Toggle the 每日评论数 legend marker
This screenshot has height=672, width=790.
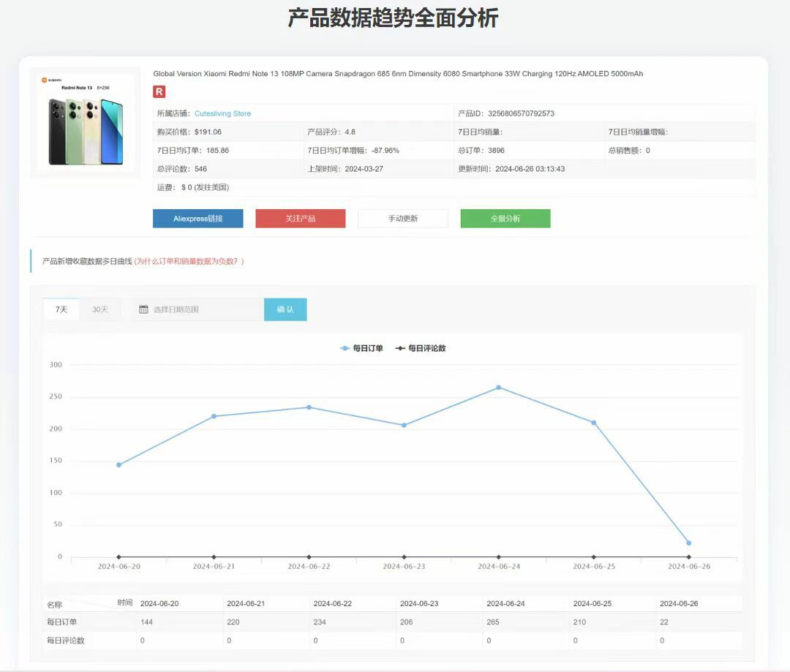400,348
